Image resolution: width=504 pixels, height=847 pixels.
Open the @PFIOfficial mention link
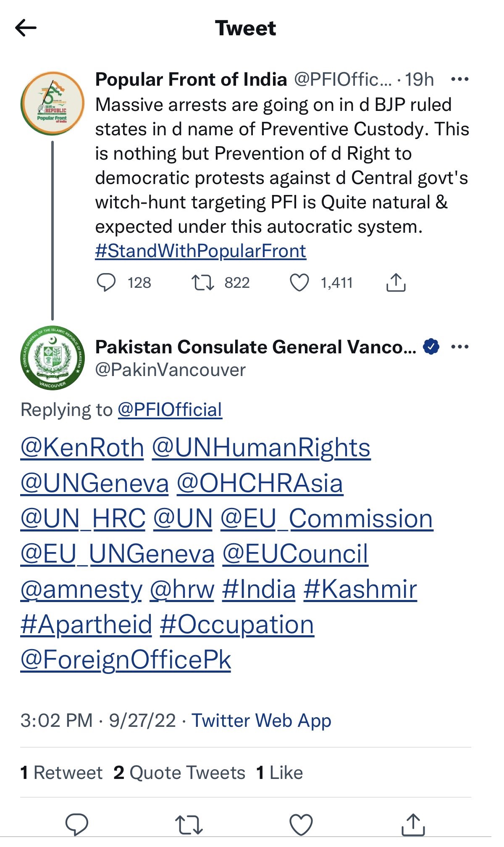pyautogui.click(x=170, y=410)
